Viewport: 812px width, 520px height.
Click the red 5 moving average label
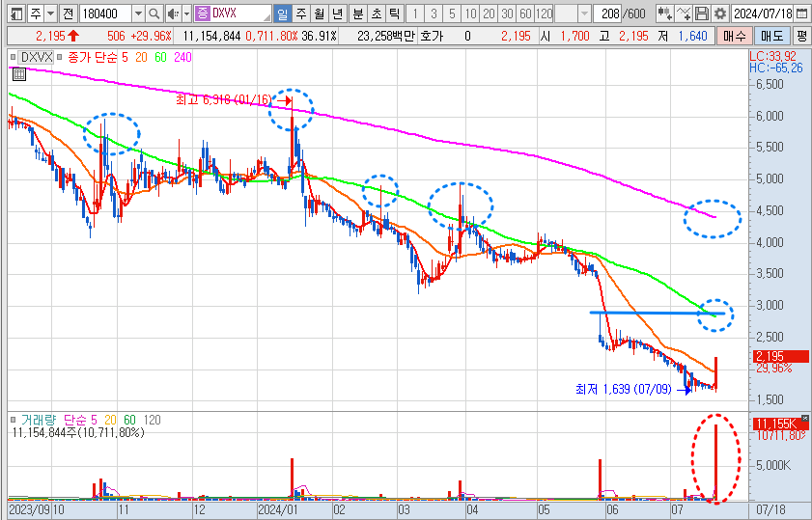(x=125, y=58)
